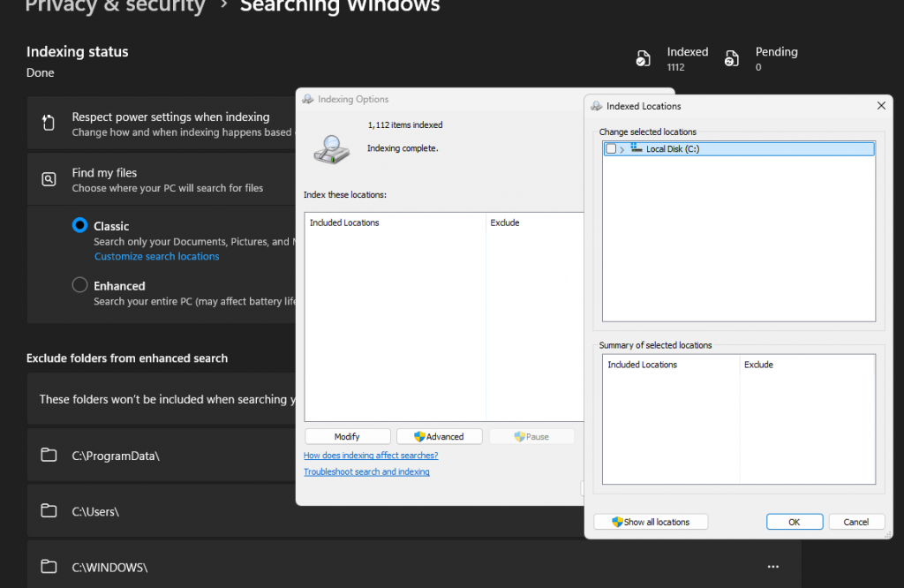Image resolution: width=904 pixels, height=588 pixels.
Task: Click the Find my files heading
Action: point(104,172)
